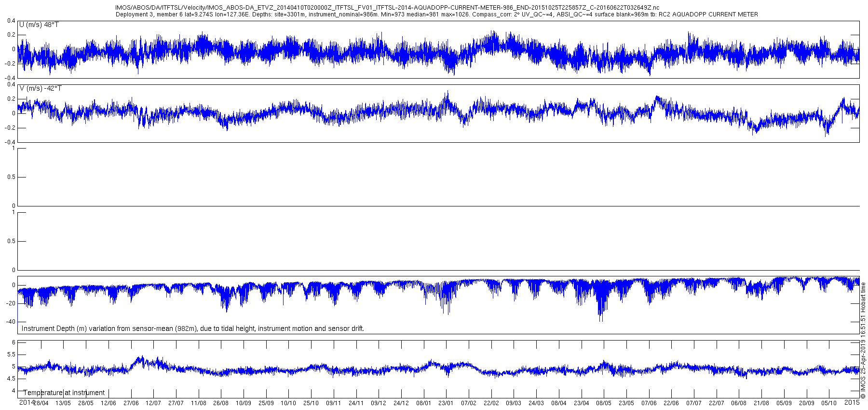Click the '22/07' date tick label
The height and width of the screenshot is (410, 868).
point(717,403)
